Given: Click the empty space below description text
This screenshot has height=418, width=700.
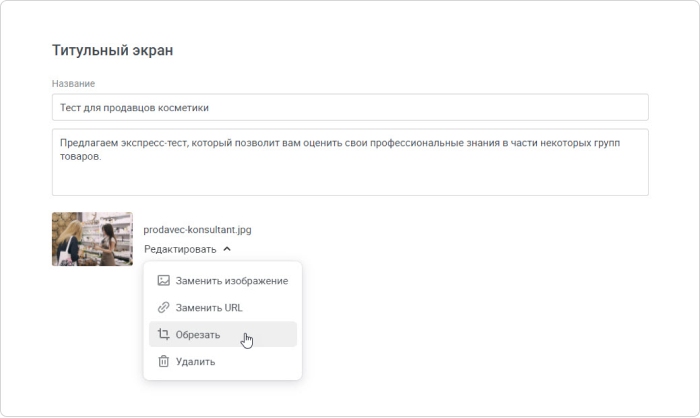Looking at the screenshot, I should pos(350,180).
